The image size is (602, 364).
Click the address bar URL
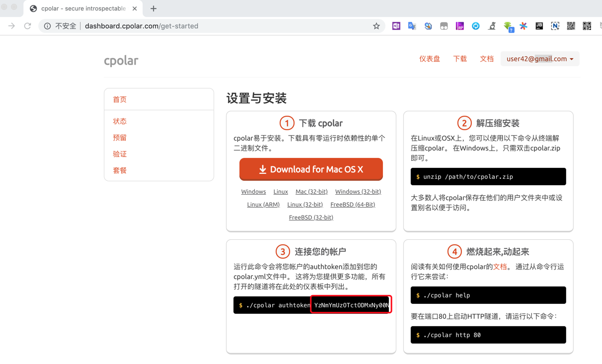pos(142,26)
